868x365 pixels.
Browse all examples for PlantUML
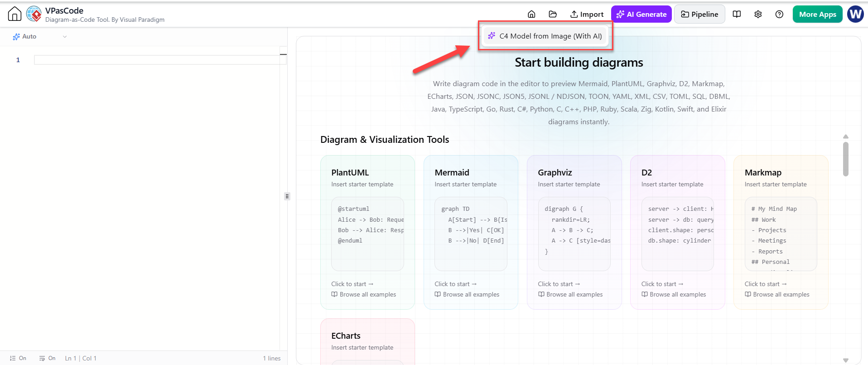[x=363, y=294]
